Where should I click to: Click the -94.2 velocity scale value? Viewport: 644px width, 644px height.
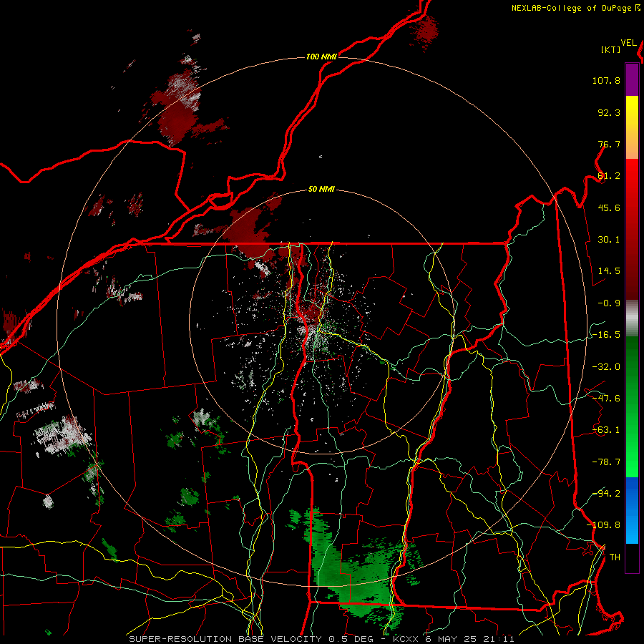point(606,494)
